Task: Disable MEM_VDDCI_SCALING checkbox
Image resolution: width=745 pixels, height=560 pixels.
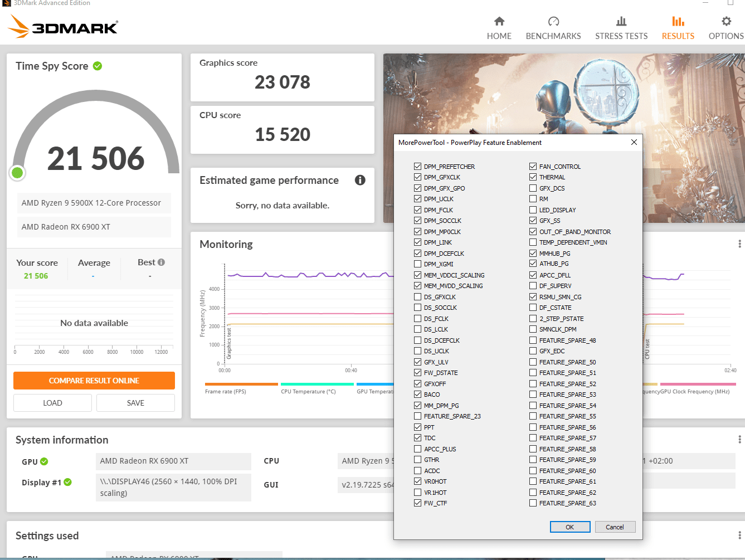Action: [417, 275]
